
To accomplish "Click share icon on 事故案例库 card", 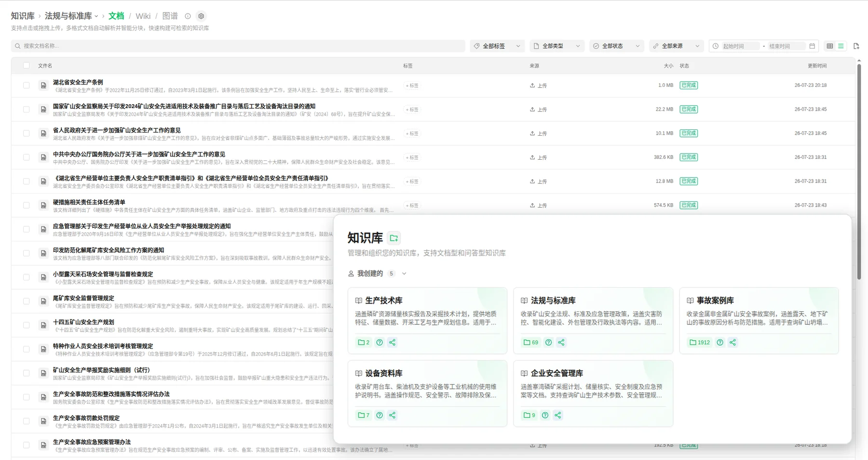I will [x=733, y=342].
